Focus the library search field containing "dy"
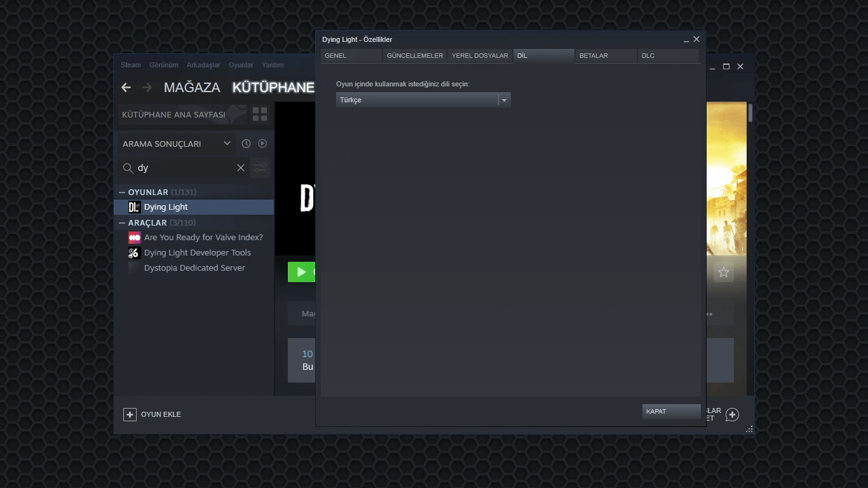868x488 pixels. point(183,168)
